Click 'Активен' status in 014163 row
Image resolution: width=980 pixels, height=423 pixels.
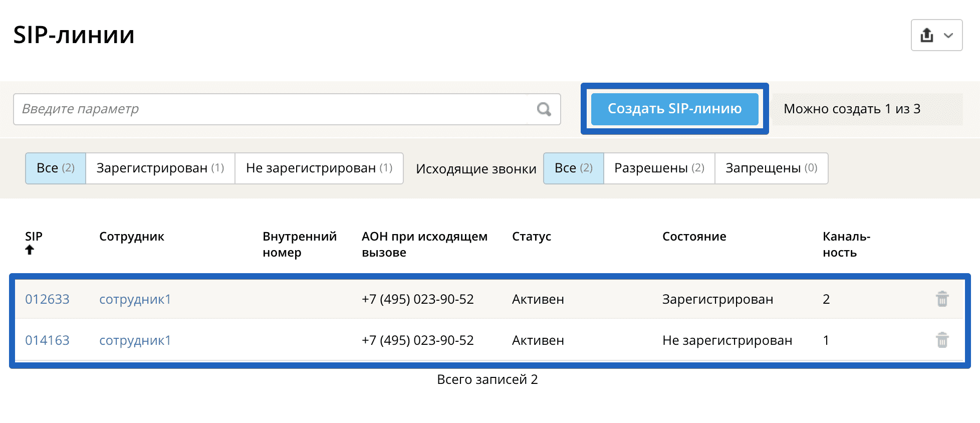538,340
